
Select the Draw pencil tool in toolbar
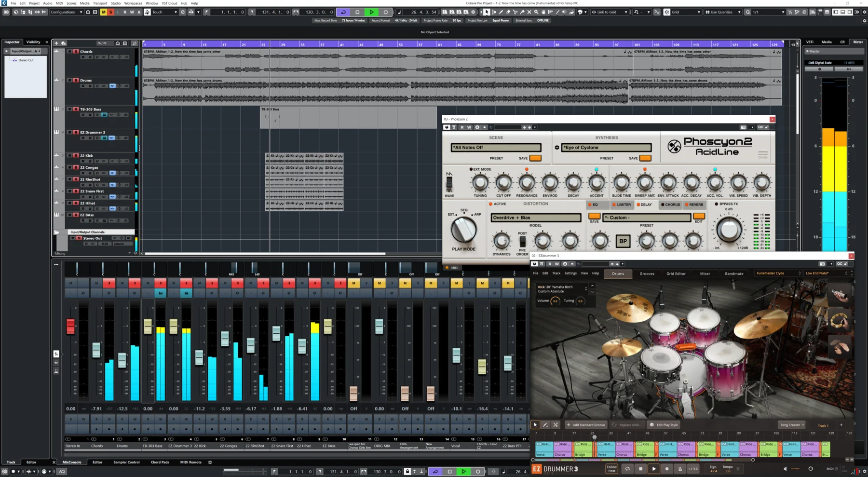(501, 12)
